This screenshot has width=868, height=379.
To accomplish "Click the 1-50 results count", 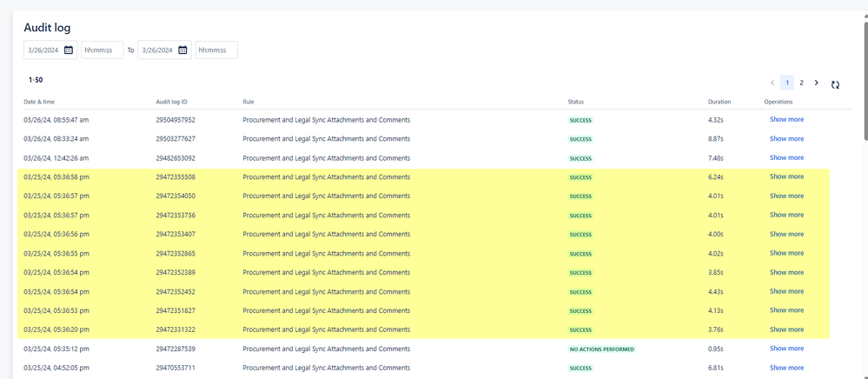I will 36,80.
